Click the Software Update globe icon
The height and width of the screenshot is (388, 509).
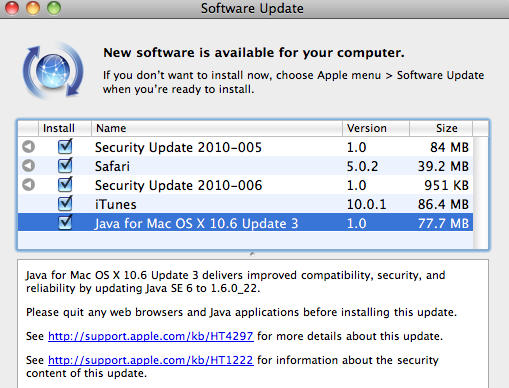(53, 71)
